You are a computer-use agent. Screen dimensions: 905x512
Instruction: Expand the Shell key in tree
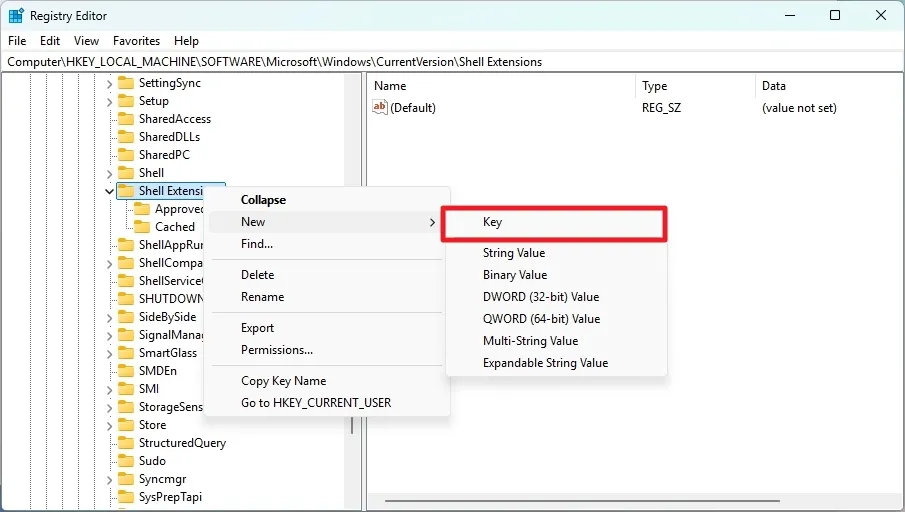(109, 173)
